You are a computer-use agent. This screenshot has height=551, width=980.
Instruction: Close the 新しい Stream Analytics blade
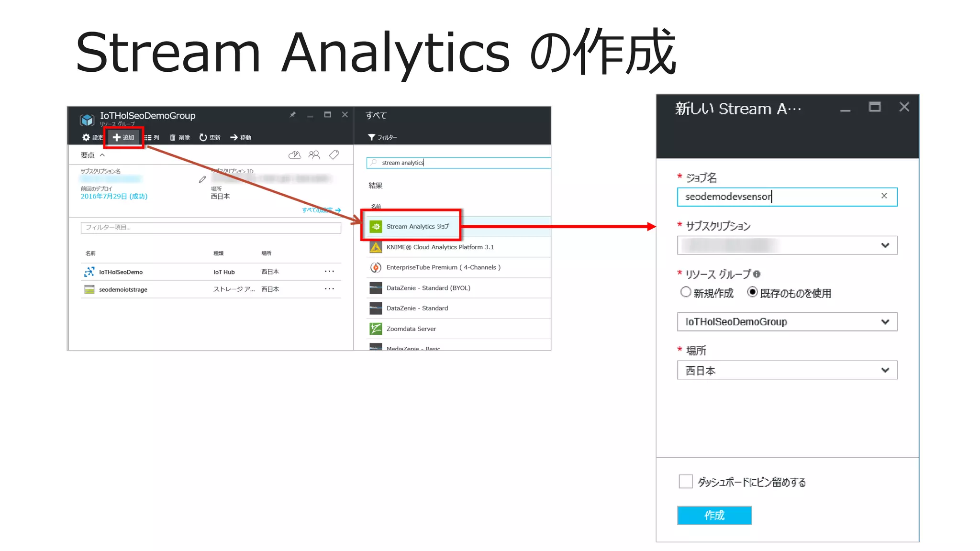[904, 107]
